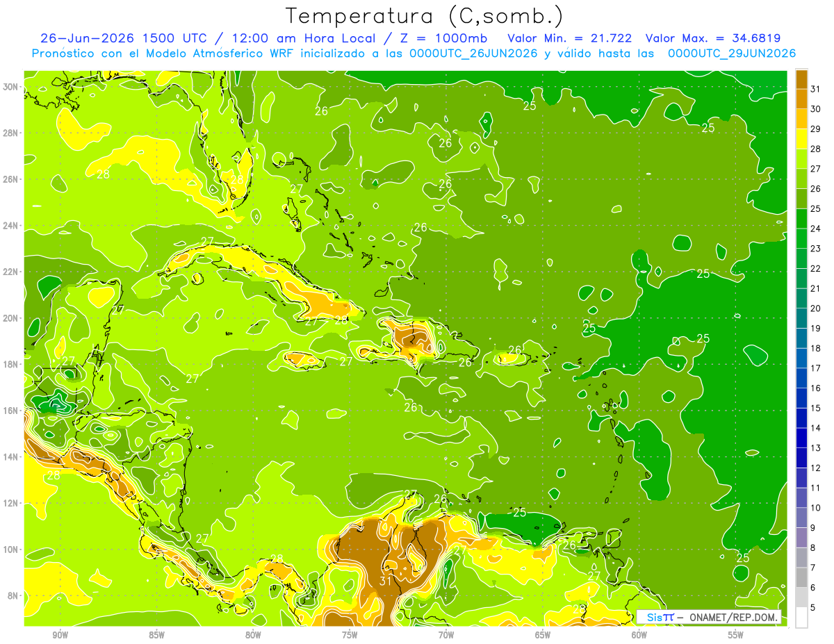Click the blue legend swatch between 15 and 16

(x=801, y=398)
